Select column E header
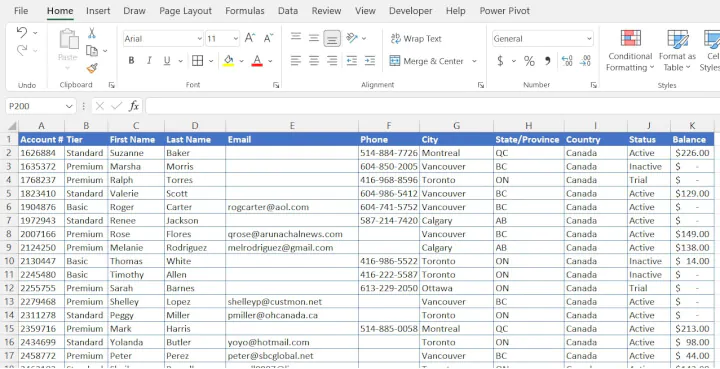The image size is (720, 369). 292,126
